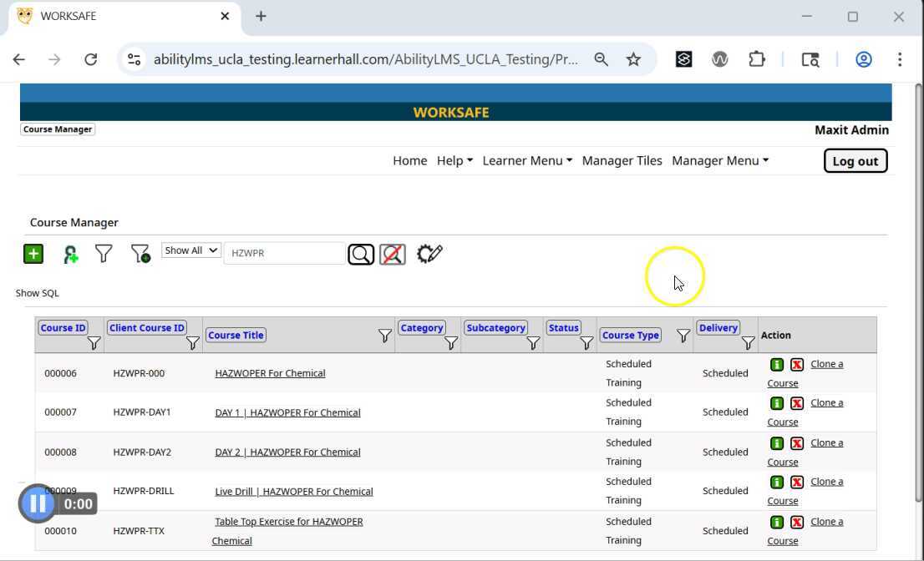
Task: Click the add user icon in toolbar
Action: 70,255
